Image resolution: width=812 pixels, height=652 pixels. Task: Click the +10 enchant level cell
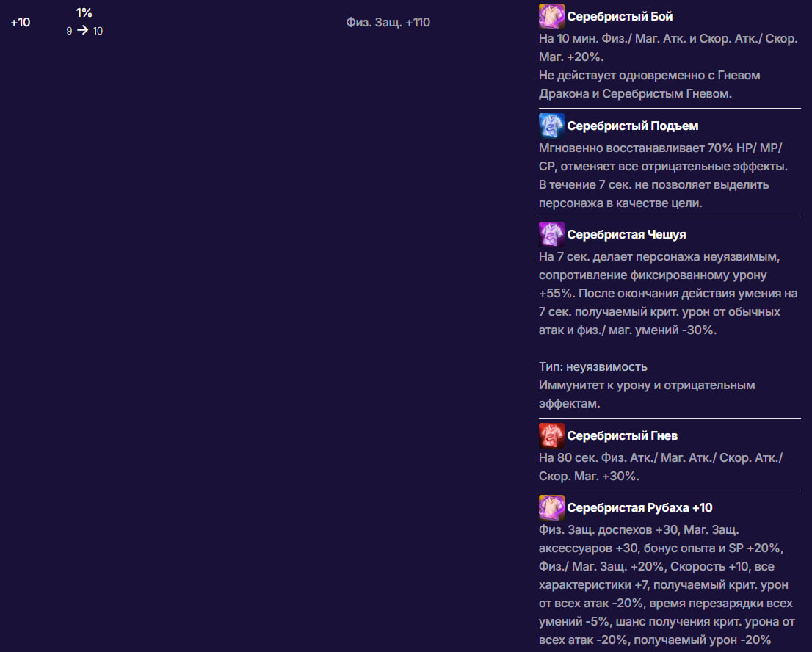click(x=21, y=22)
